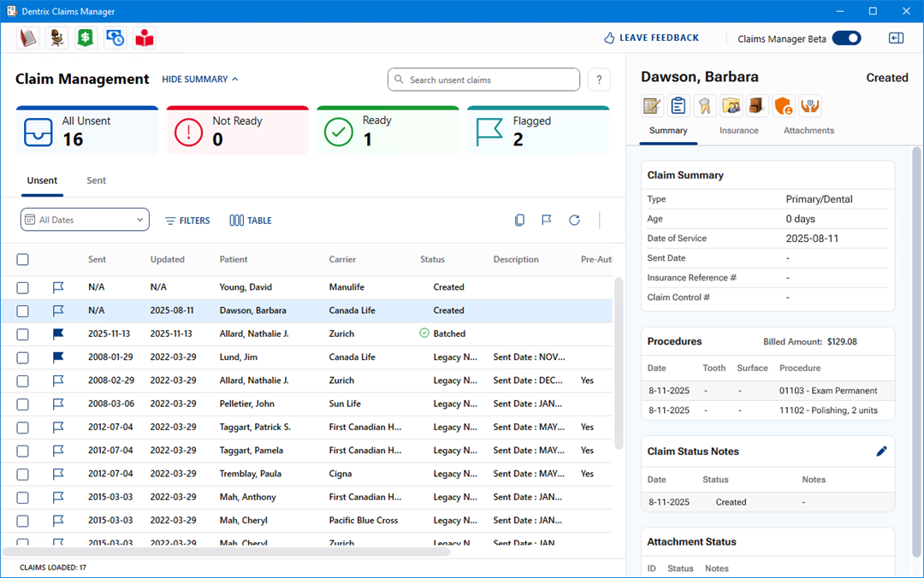The width and height of the screenshot is (924, 578).
Task: Click the Leave Feedback link
Action: tap(651, 38)
